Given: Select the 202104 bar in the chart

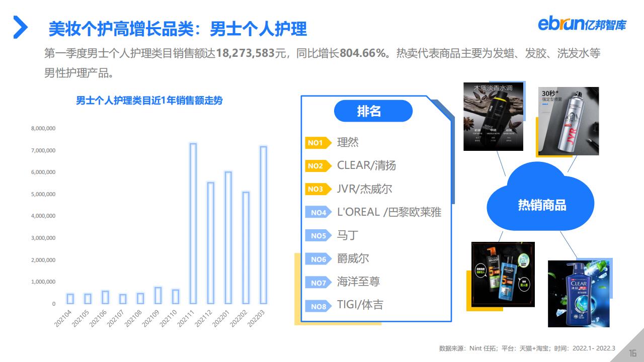Looking at the screenshot, I should pyautogui.click(x=70, y=299).
